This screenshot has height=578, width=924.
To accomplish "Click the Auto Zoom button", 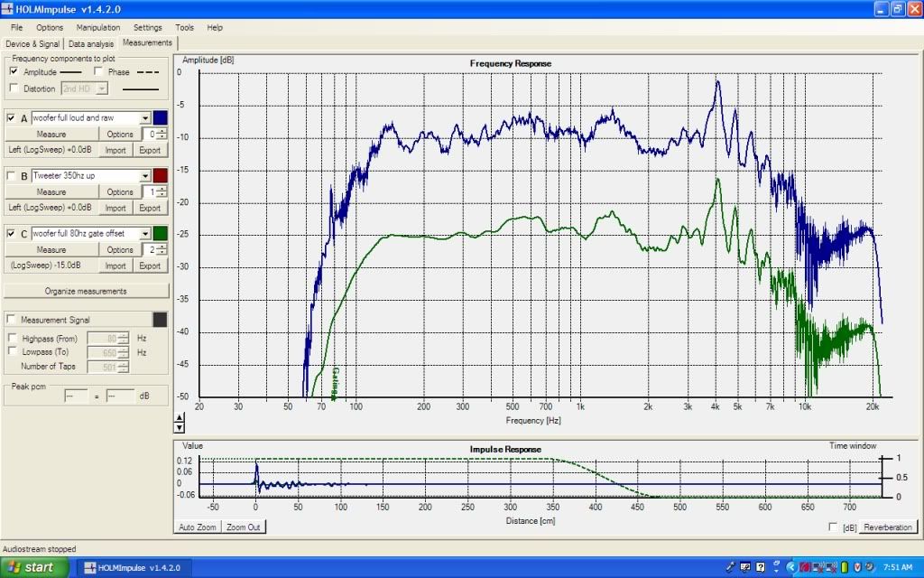I will point(198,527).
